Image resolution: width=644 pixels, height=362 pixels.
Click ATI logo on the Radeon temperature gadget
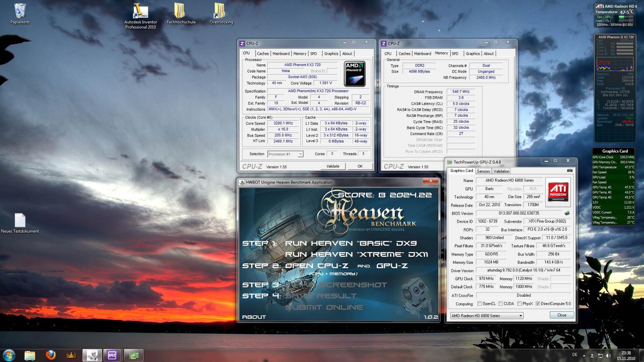click(x=600, y=6)
